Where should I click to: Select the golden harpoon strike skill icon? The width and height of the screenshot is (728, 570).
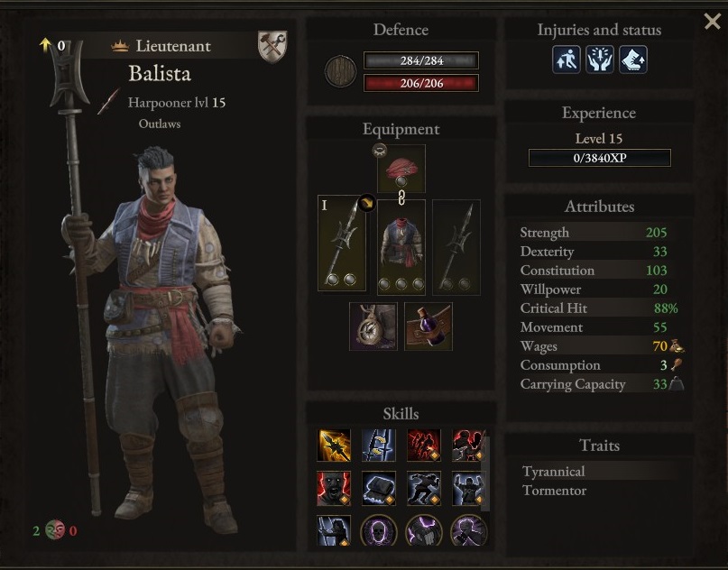(x=334, y=446)
